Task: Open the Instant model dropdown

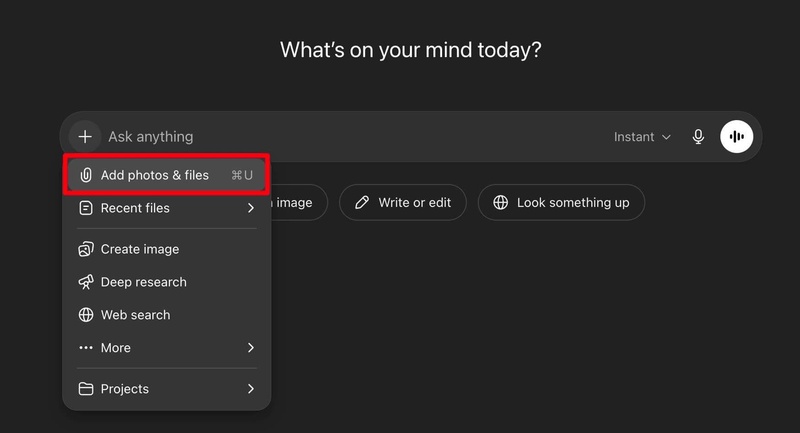Action: click(642, 137)
